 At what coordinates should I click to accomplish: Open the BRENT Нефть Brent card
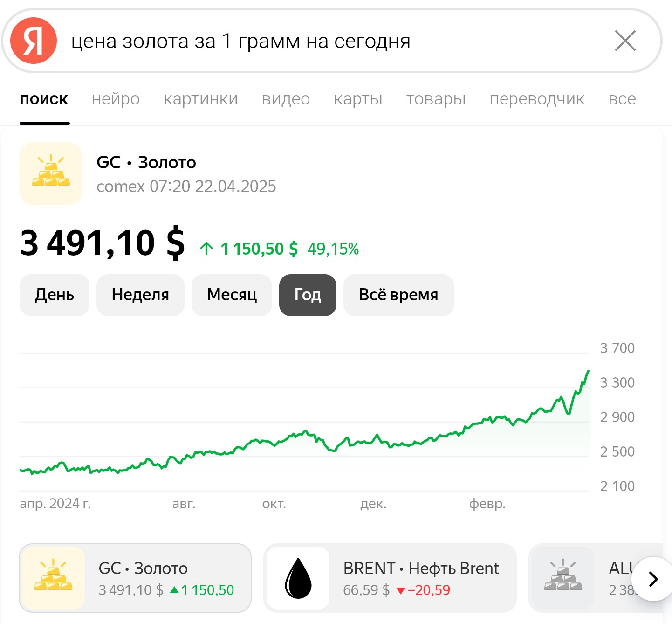pyautogui.click(x=390, y=578)
